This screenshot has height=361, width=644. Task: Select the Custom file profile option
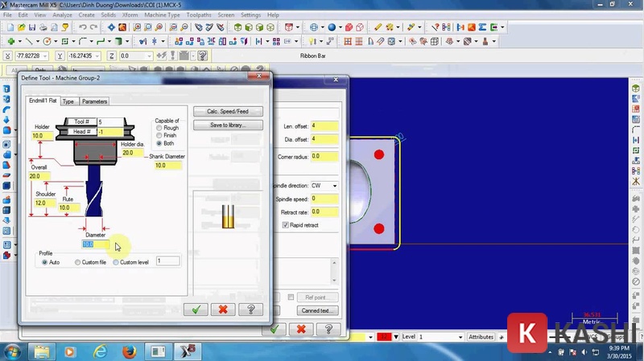77,262
